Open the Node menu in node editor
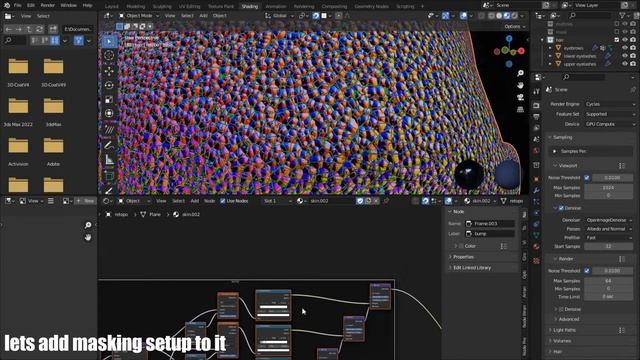 (x=209, y=201)
